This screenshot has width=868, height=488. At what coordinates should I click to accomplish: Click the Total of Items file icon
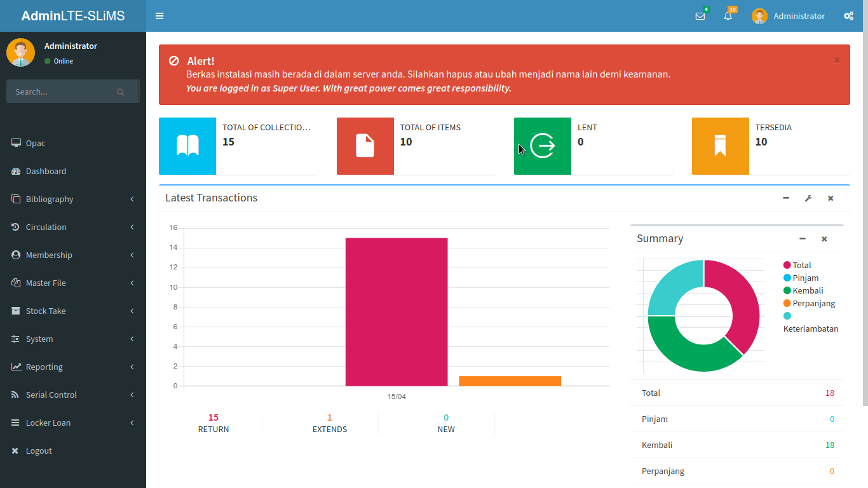click(x=365, y=146)
